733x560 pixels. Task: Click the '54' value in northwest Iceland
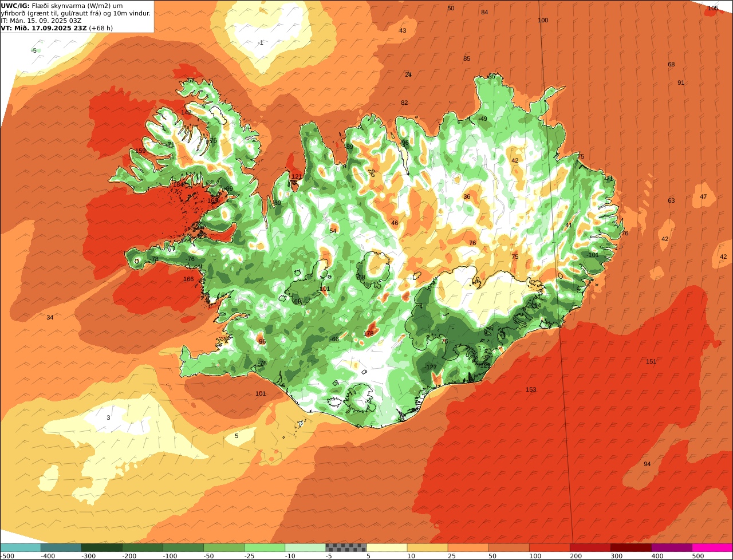point(333,231)
